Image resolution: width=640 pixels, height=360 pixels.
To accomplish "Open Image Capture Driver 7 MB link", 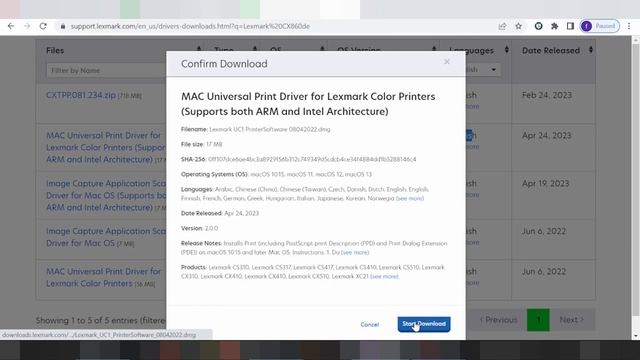I will click(x=106, y=237).
